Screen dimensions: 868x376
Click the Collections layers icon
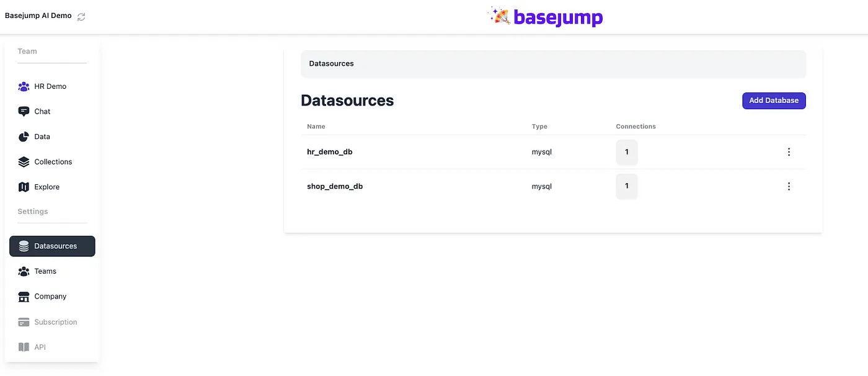tap(24, 162)
